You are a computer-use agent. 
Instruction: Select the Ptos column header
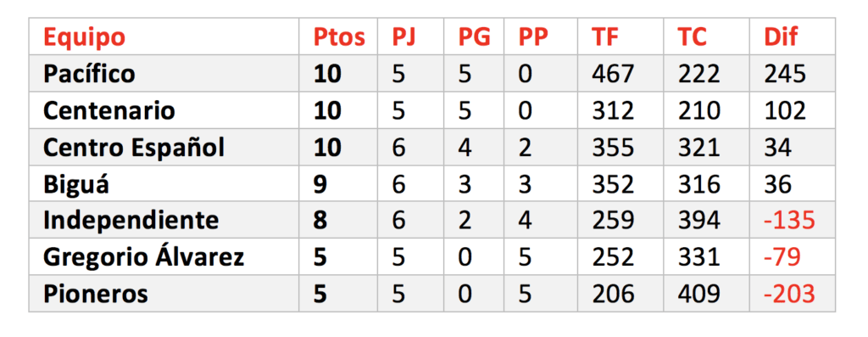(x=339, y=37)
